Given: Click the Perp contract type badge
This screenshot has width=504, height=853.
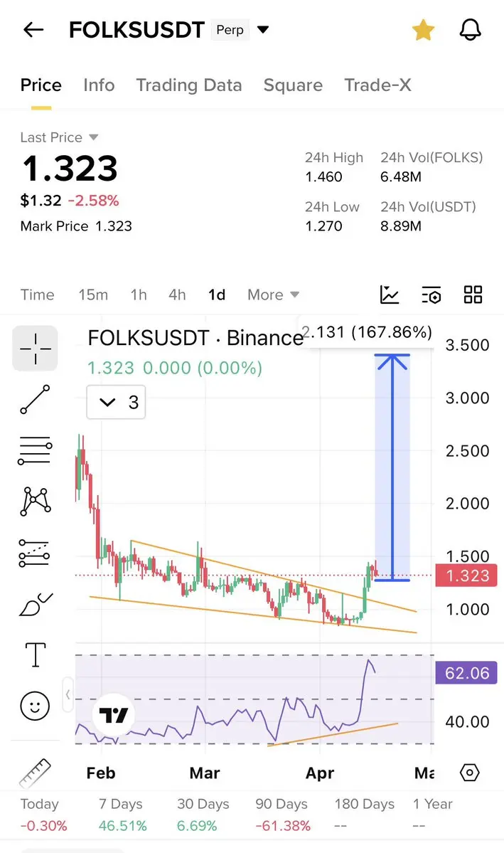Looking at the screenshot, I should click(230, 30).
